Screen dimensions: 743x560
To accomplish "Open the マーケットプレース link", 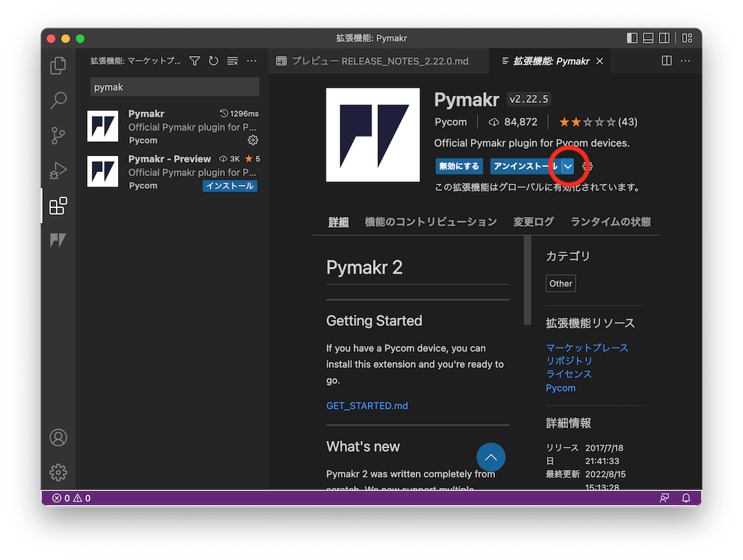I will (587, 347).
